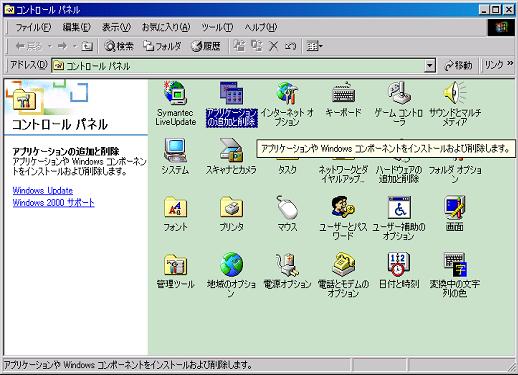518x375 pixels.
Task: Expand the address bar dropdown arrow
Action: pyautogui.click(x=430, y=66)
